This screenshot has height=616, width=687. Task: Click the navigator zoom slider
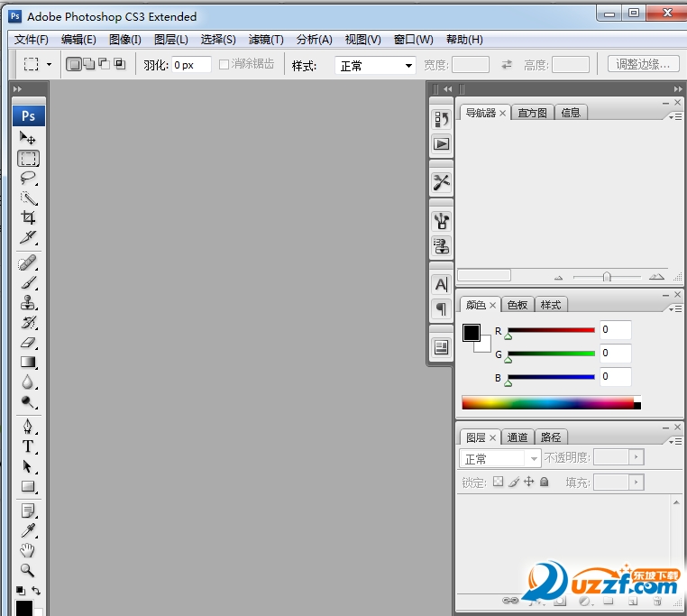pyautogui.click(x=607, y=277)
